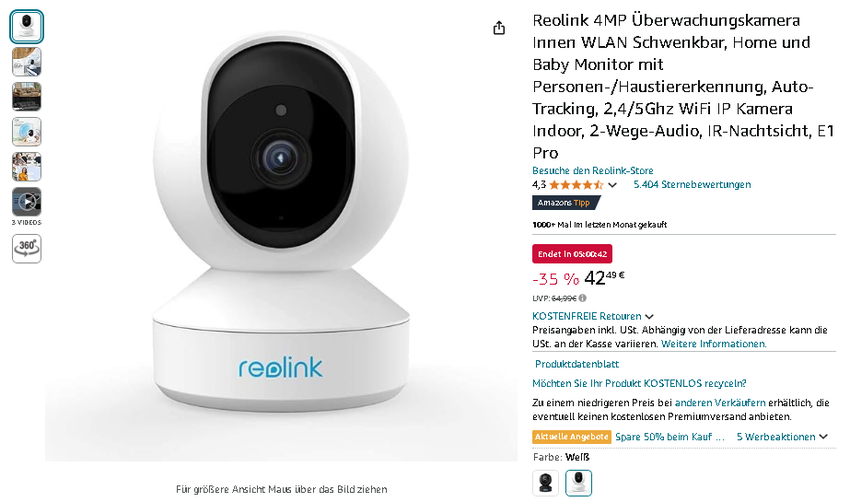The width and height of the screenshot is (850, 502).
Task: Open the 360° view thumbnail
Action: click(27, 249)
